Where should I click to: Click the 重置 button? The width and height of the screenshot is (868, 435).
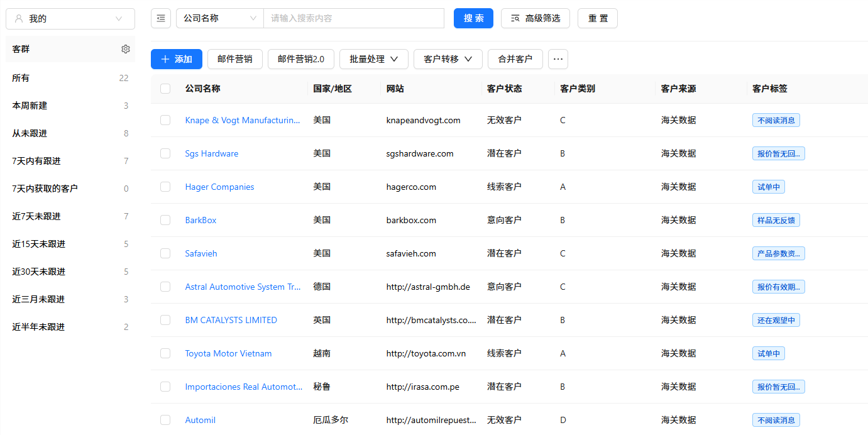tap(598, 18)
